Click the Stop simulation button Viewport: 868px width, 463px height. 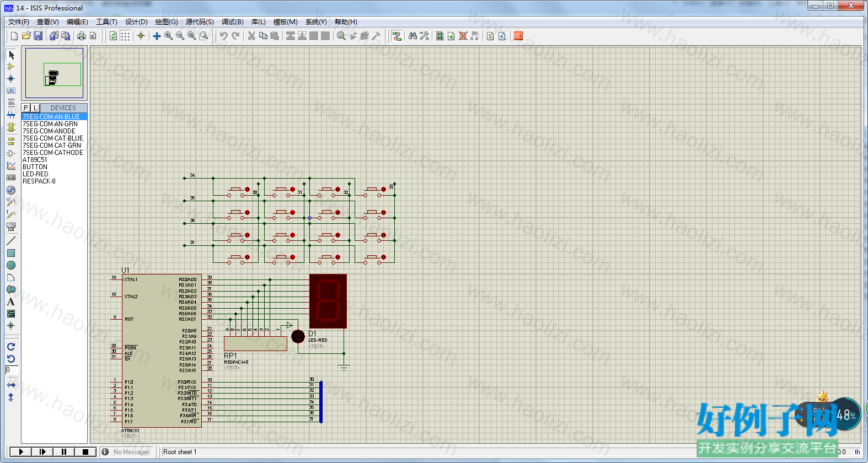pos(85,452)
